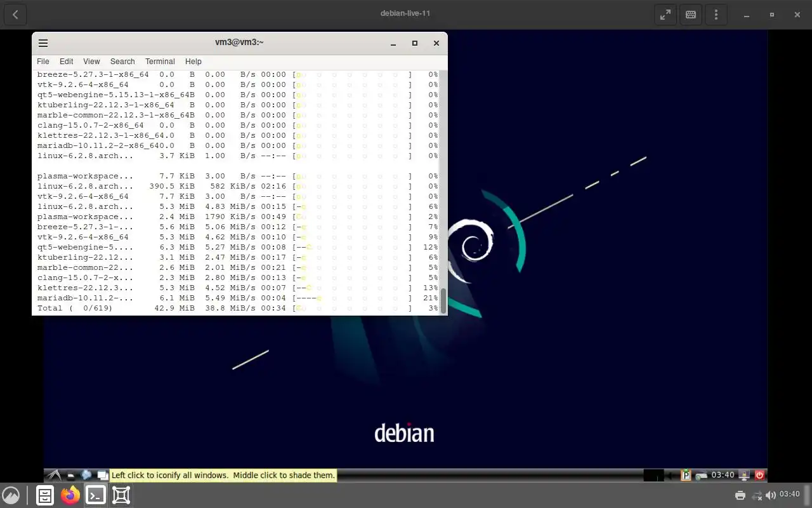The width and height of the screenshot is (812, 508).
Task: Maximize the terminal window
Action: tap(415, 43)
